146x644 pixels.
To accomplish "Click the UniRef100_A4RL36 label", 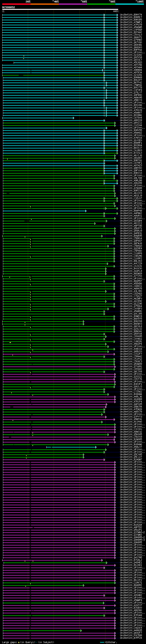I will point(131,397).
